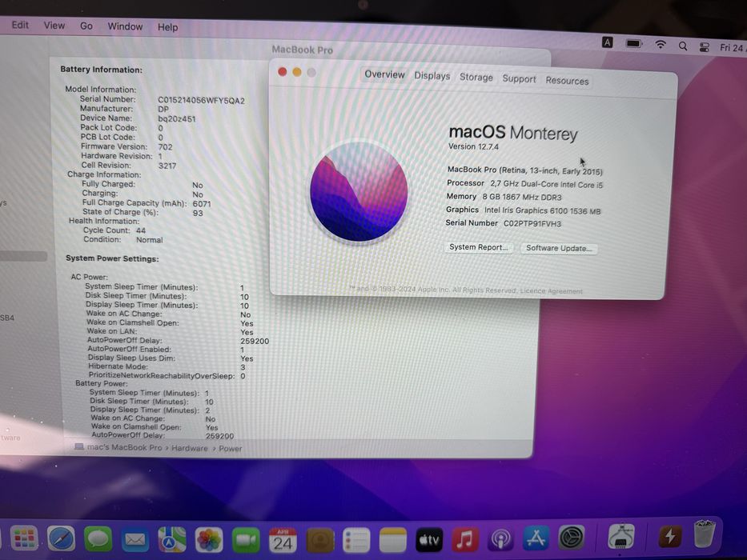
Task: Open the Photos app in the Dock
Action: point(209,541)
